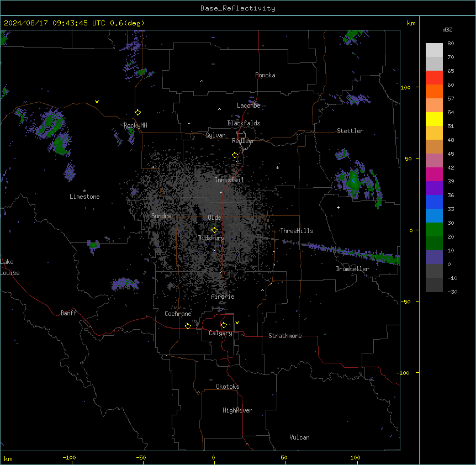Click the light gray 80 dBZ legend swatch
The image size is (476, 465).
point(434,50)
